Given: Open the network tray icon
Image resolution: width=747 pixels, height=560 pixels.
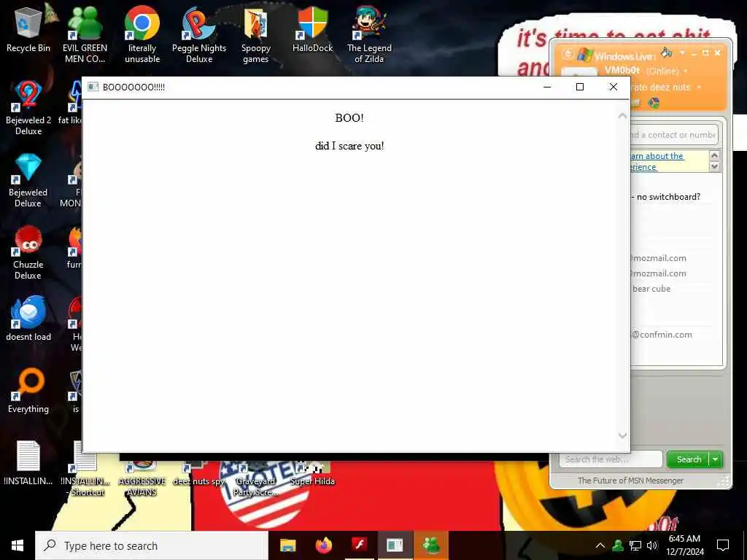Looking at the screenshot, I should point(635,545).
